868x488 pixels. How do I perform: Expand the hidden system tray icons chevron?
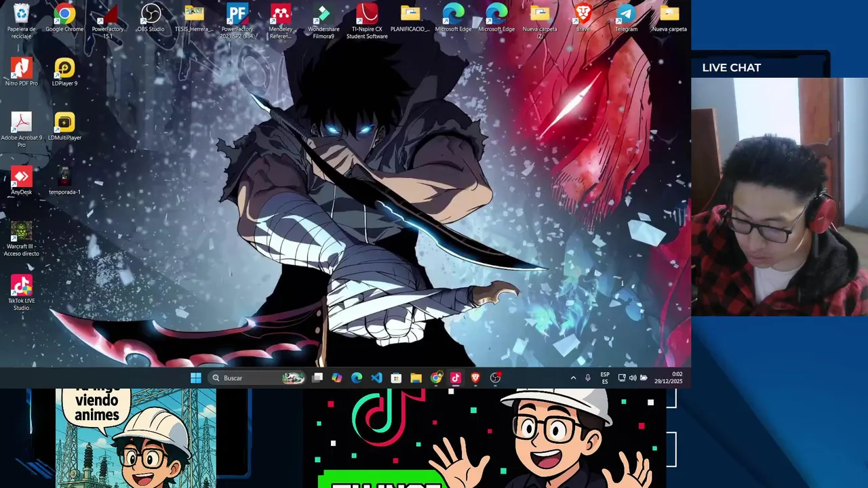573,378
